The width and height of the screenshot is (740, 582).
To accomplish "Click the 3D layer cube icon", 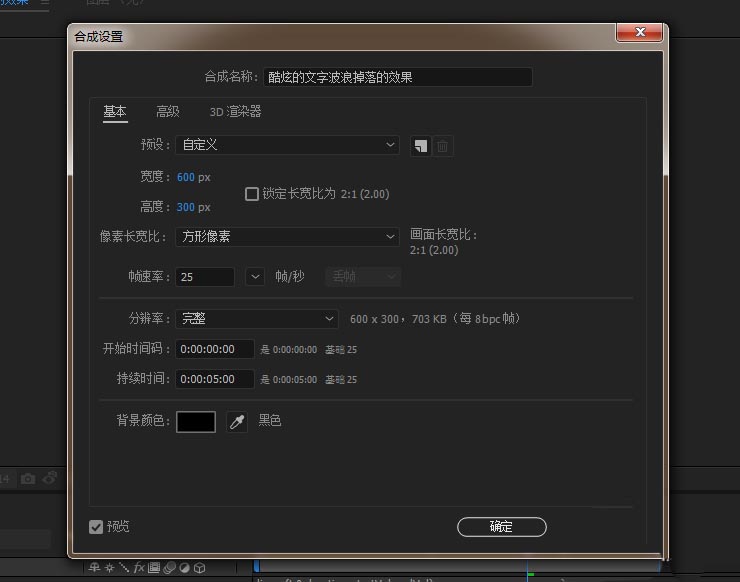I will 200,567.
